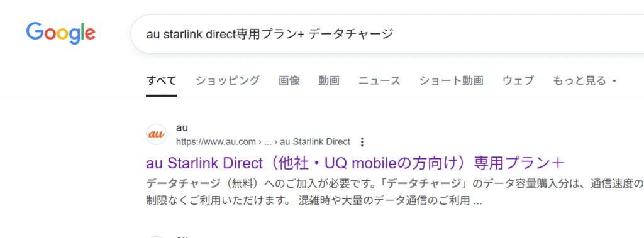The height and width of the screenshot is (238, 644).
Task: Click the Google logo
Action: click(x=60, y=34)
